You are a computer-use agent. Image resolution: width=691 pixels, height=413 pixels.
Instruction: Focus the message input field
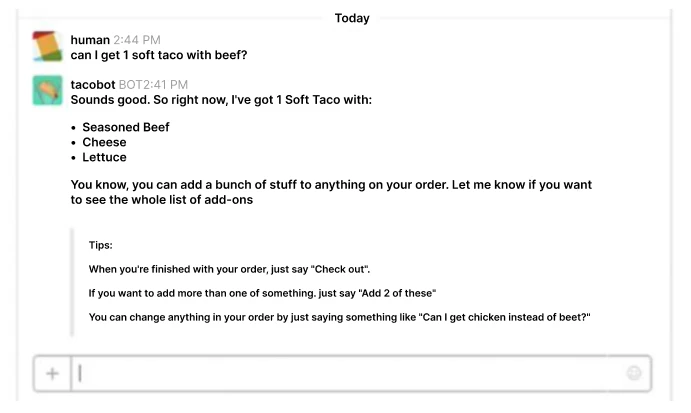click(x=348, y=373)
